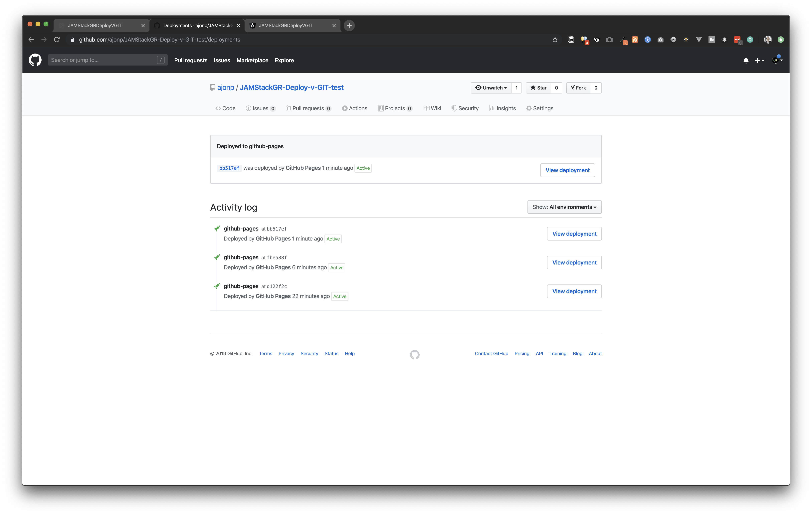The image size is (812, 515).
Task: Open new browser tab with plus button
Action: click(x=349, y=25)
